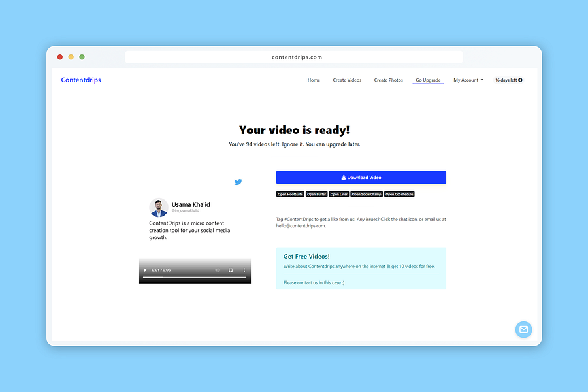Click the trial info icon

click(x=520, y=80)
